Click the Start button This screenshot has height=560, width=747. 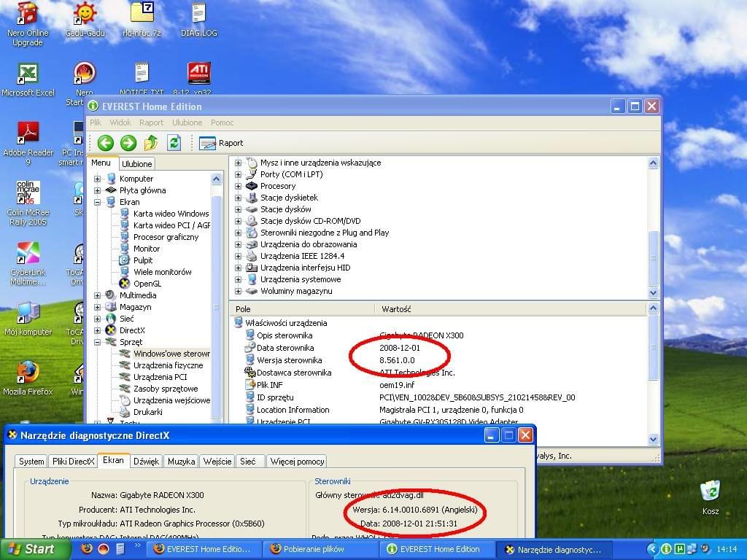click(x=34, y=549)
